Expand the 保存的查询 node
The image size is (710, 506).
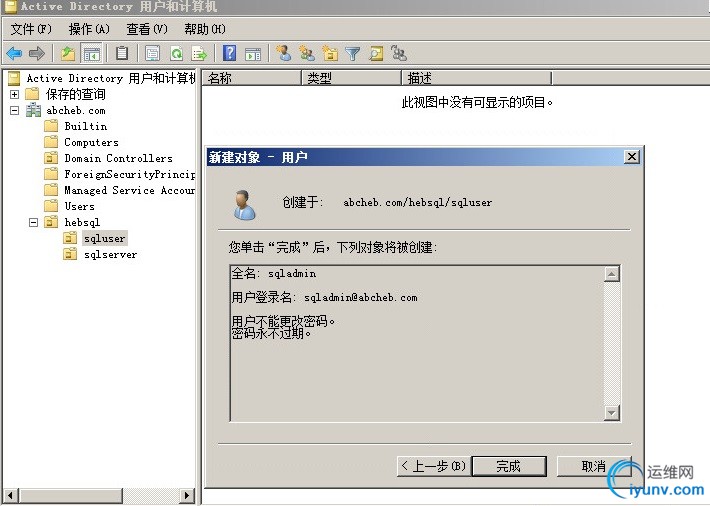[x=14, y=94]
